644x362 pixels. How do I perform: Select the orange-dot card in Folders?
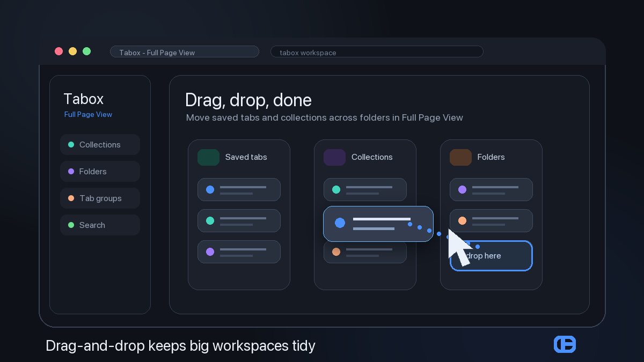point(491,220)
